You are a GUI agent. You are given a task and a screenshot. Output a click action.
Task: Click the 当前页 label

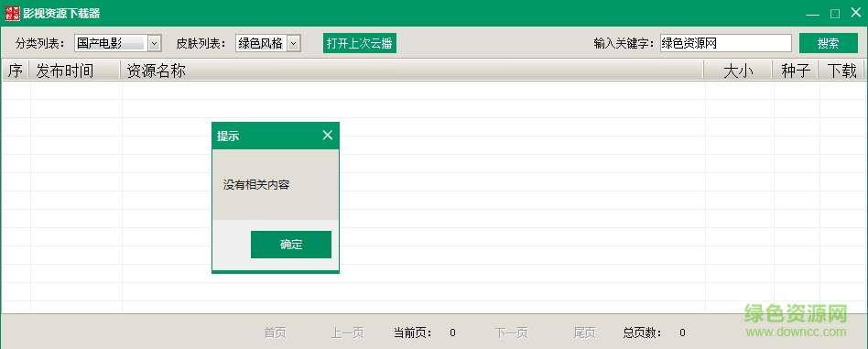point(413,333)
